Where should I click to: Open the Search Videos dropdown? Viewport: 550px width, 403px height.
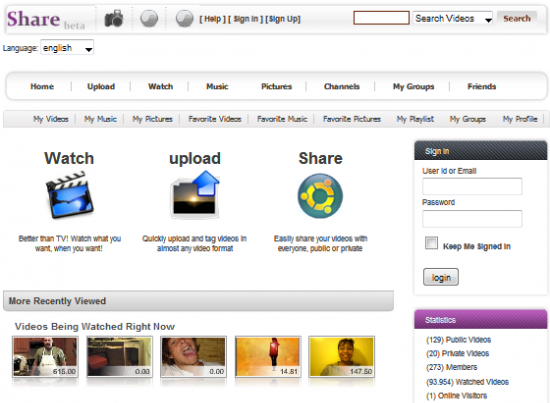tap(452, 19)
